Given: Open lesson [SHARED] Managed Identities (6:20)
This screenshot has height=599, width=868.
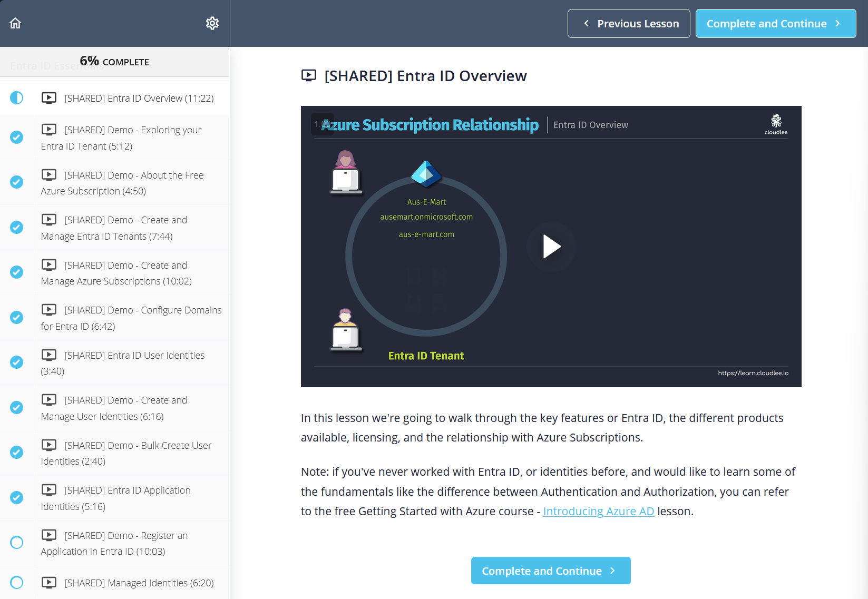Looking at the screenshot, I should [x=115, y=583].
